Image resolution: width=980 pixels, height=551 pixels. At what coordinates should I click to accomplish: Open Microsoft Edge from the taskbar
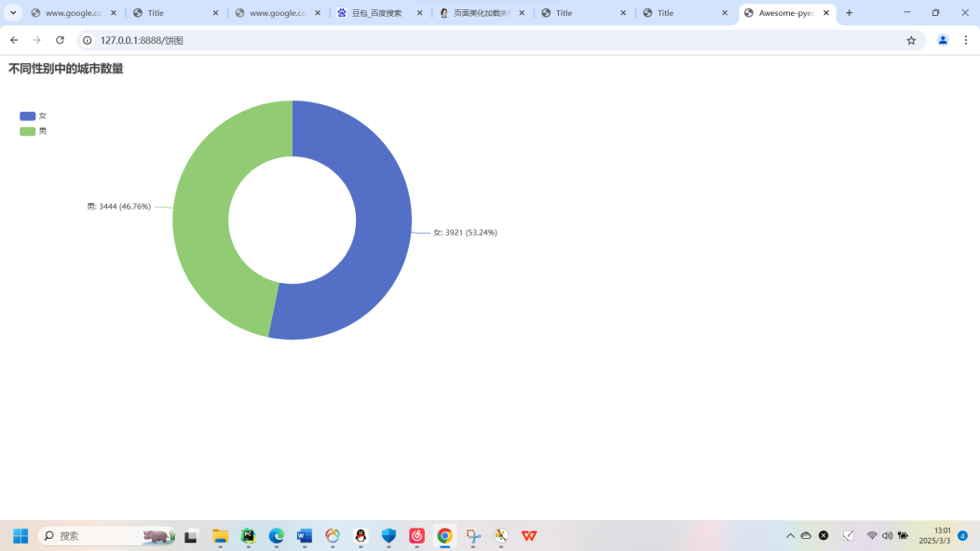pyautogui.click(x=277, y=535)
